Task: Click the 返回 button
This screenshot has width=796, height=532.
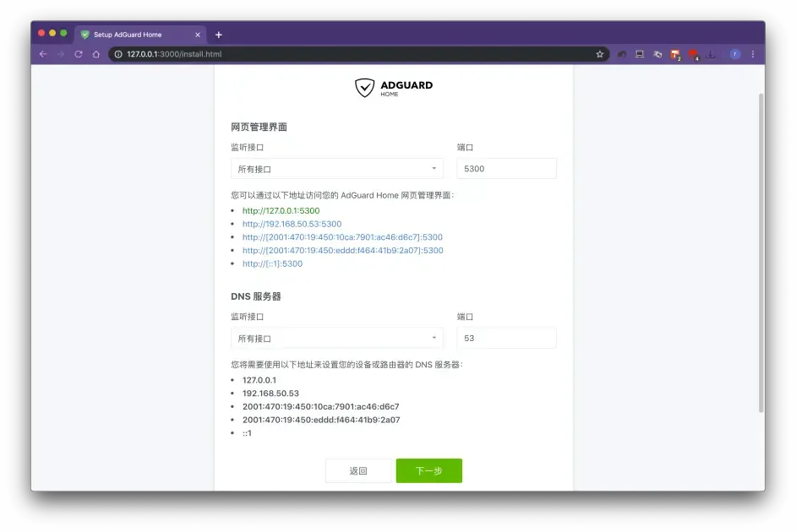Action: click(x=358, y=471)
